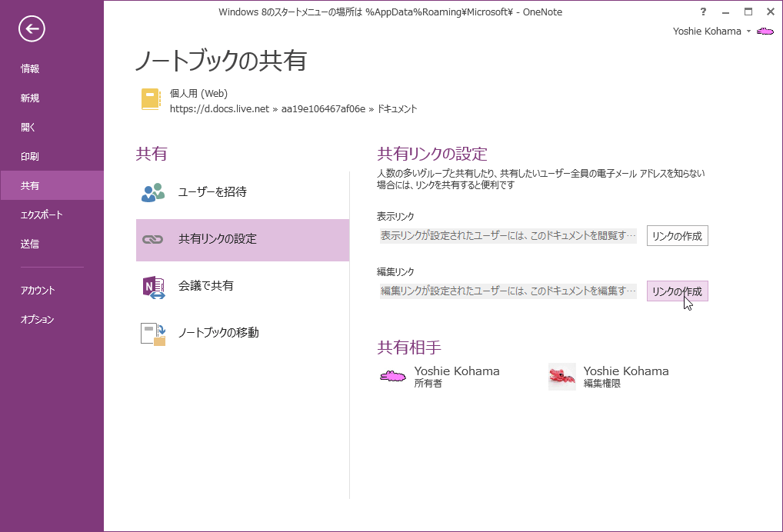Choose ノートブックの移動 option
The image size is (783, 532).
[243, 334]
